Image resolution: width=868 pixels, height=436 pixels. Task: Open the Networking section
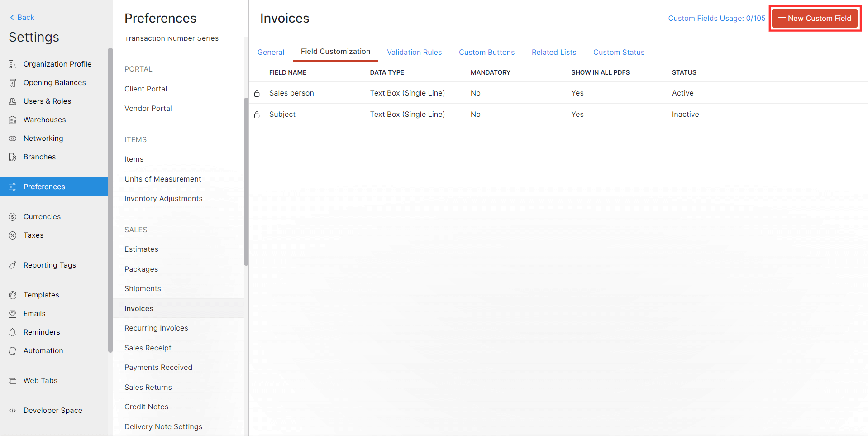pyautogui.click(x=43, y=138)
